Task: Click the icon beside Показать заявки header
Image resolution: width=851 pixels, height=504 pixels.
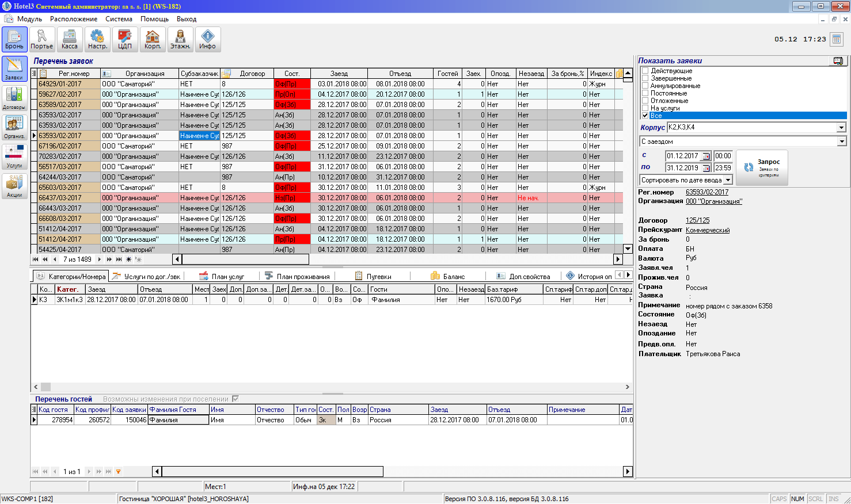Action: coord(838,60)
